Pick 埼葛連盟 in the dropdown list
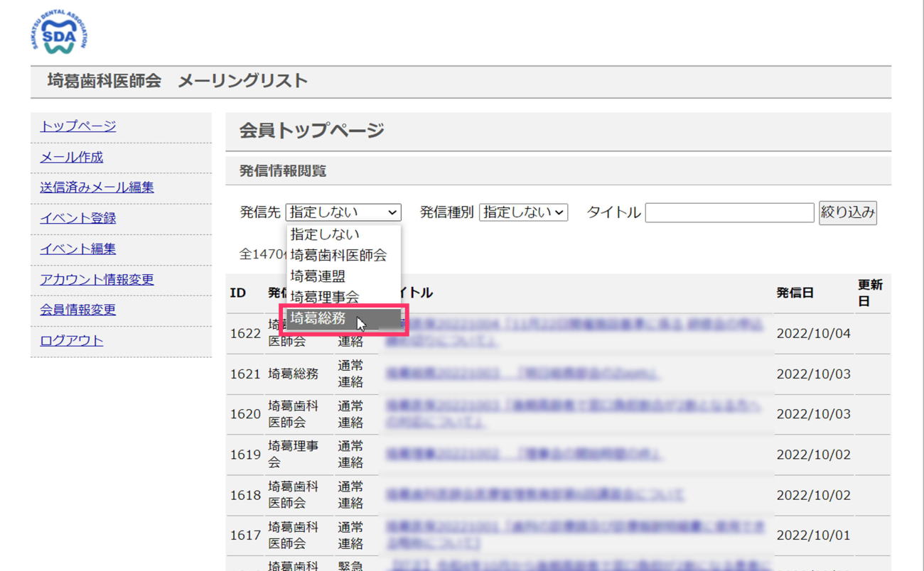The image size is (924, 571). tap(318, 276)
